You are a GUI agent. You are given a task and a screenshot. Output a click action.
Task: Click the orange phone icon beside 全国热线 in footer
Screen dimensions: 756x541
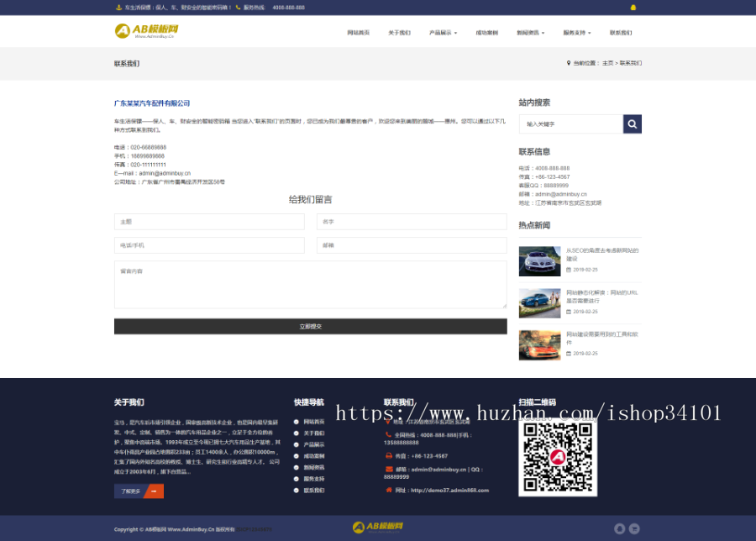[x=389, y=435]
